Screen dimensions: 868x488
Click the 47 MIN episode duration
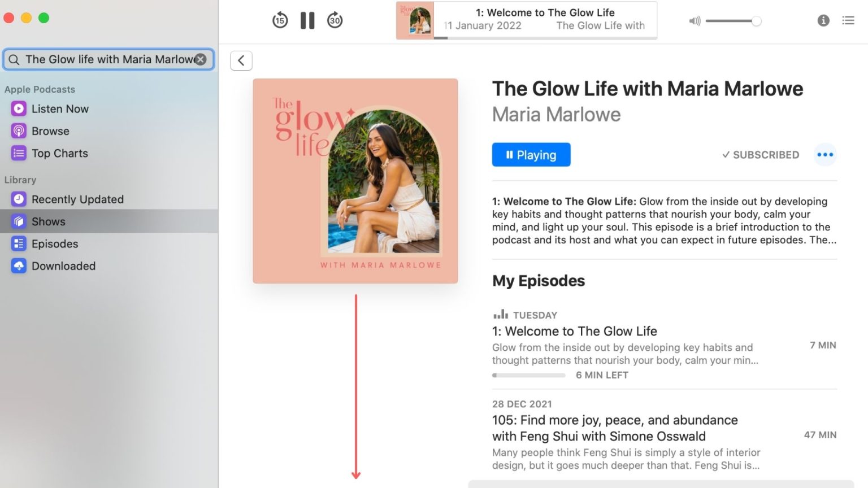(x=820, y=435)
